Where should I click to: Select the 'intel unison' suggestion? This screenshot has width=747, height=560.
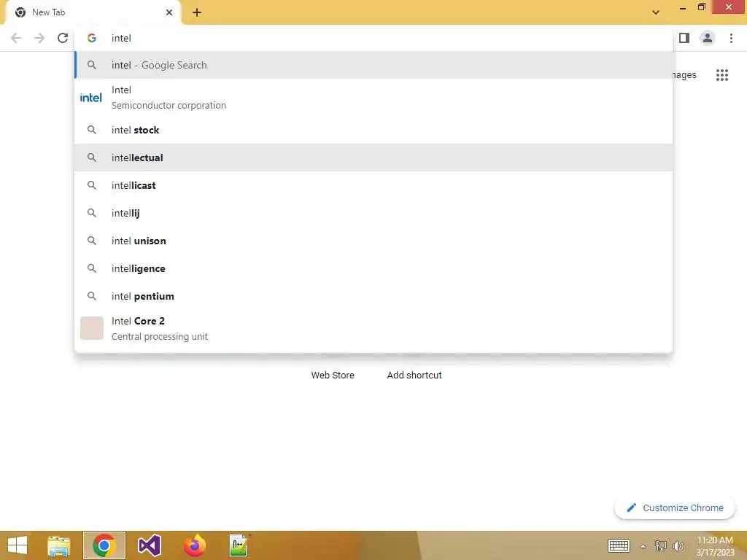373,241
